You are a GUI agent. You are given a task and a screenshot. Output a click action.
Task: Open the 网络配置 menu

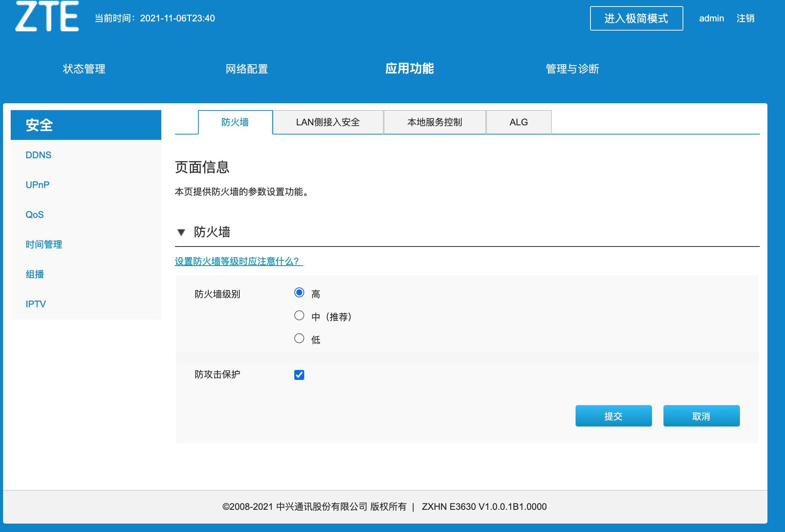tap(247, 69)
